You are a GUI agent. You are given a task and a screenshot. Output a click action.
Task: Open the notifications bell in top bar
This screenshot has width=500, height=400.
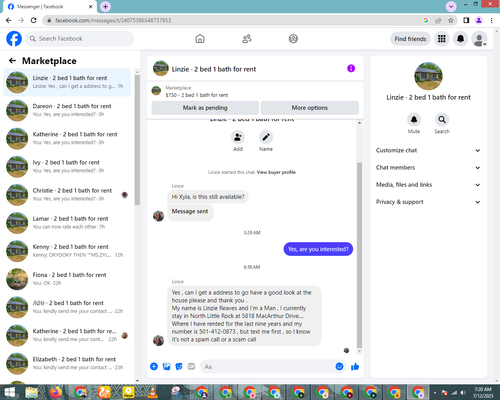tap(460, 39)
